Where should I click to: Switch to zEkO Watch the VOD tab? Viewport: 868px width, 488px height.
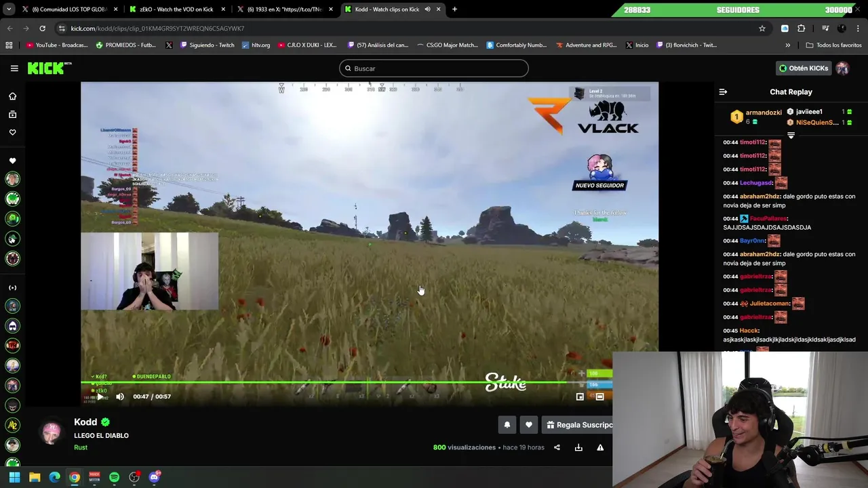pos(176,9)
